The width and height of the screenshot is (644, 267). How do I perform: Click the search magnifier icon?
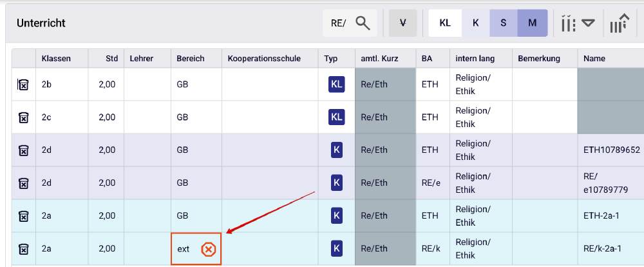363,23
